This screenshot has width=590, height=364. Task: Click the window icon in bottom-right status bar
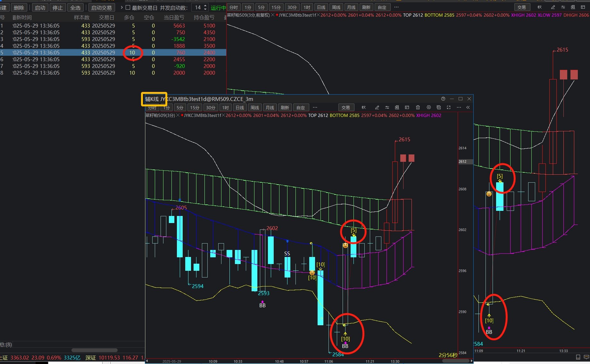pos(578,357)
